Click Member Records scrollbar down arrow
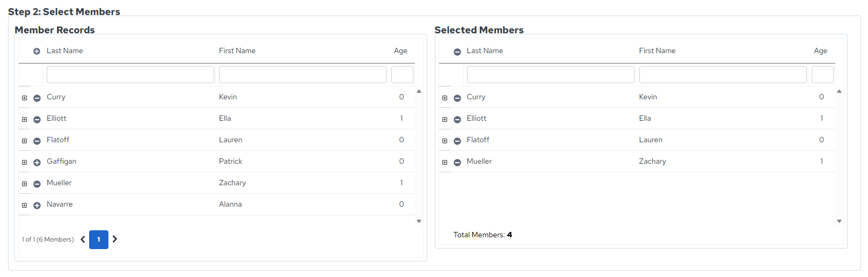Screen dimensions: 868x277 (419, 221)
